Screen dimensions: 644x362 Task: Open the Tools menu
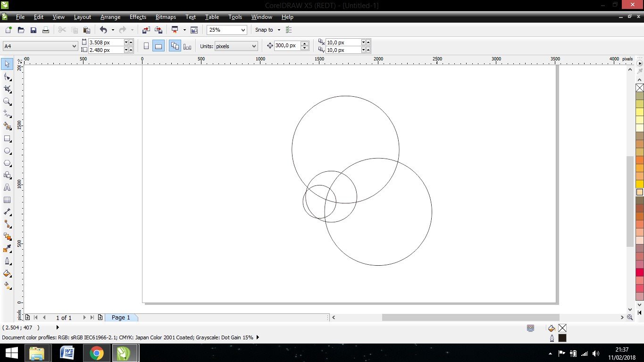235,17
